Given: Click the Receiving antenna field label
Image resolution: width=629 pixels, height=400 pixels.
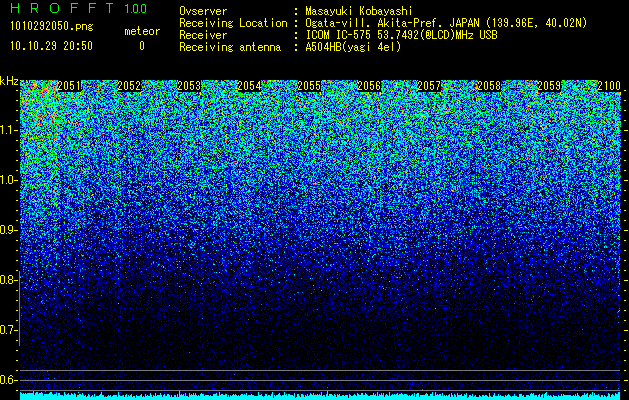Looking at the screenshot, I should (230, 47).
